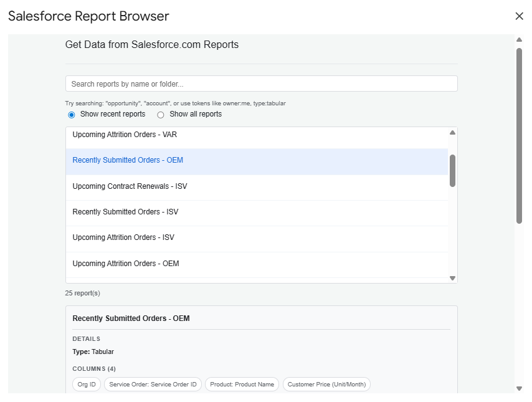Click the Org ID column chip

pos(86,384)
